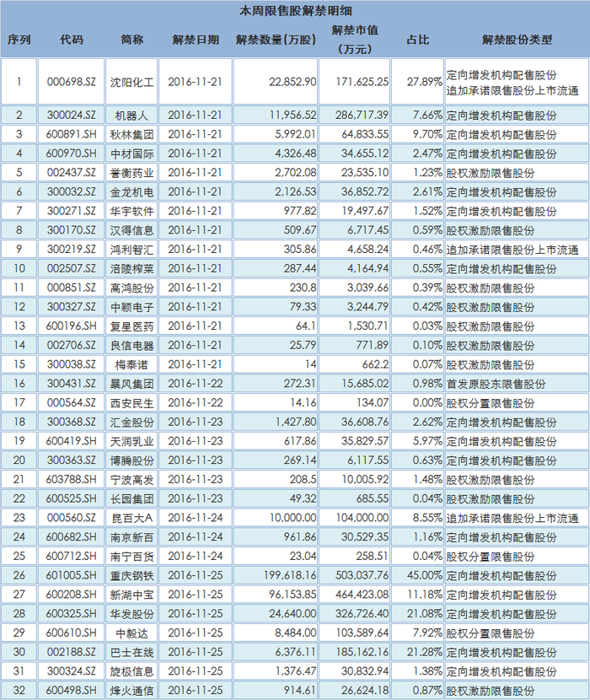Click the market value 685.55
The image size is (590, 700).
click(373, 499)
